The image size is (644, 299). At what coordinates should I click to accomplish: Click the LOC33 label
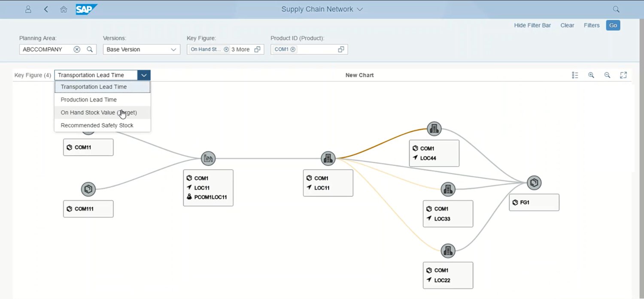(442, 219)
